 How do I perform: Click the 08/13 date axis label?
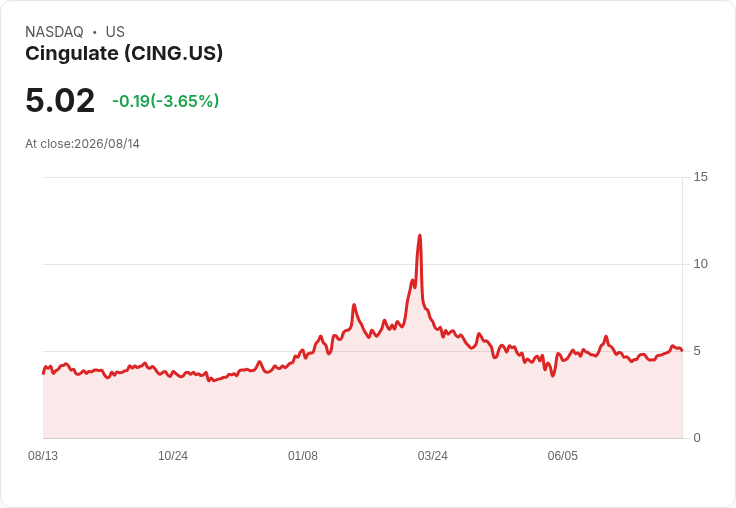tap(43, 455)
